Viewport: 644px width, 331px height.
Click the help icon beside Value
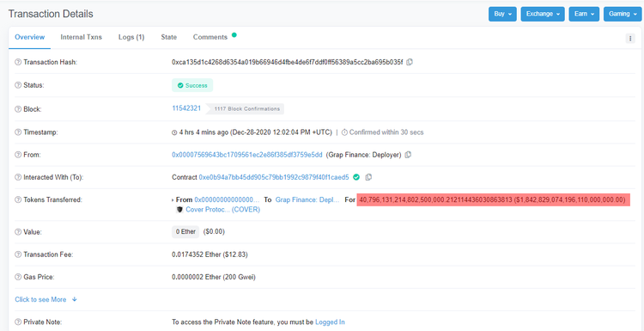coord(18,232)
